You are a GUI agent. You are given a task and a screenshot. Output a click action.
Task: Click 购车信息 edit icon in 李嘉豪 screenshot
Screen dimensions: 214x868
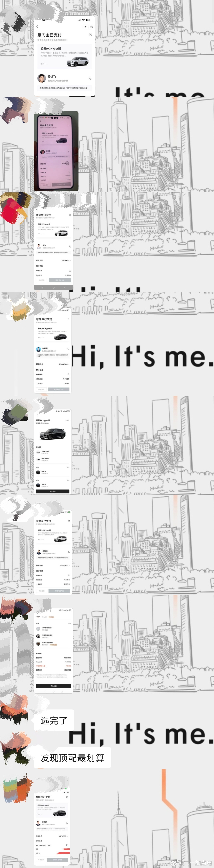(x=68, y=374)
